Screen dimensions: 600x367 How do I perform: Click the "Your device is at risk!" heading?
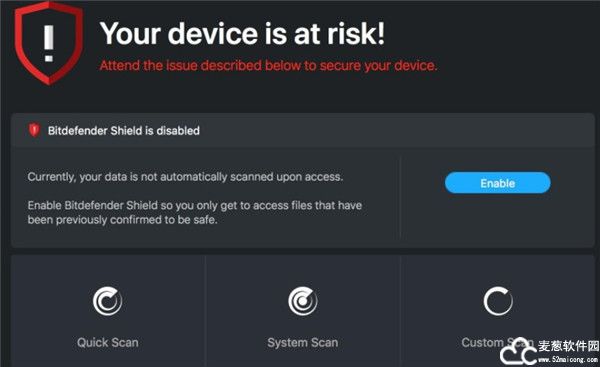tap(242, 34)
